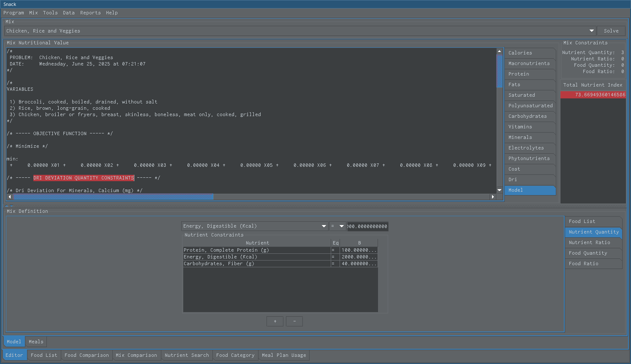Screen dimensions: 631x364
Task: Click the horizontal scroll left arrow
Action: 10,197
